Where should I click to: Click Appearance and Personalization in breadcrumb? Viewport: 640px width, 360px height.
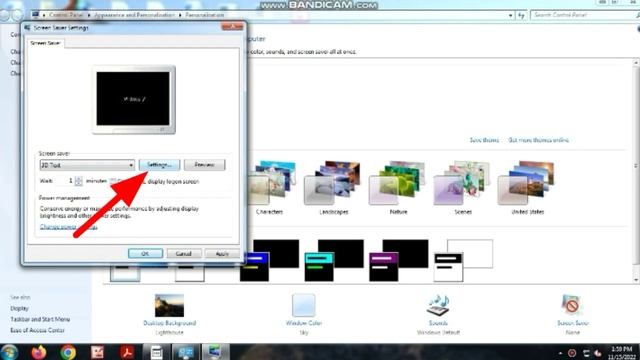click(x=134, y=15)
